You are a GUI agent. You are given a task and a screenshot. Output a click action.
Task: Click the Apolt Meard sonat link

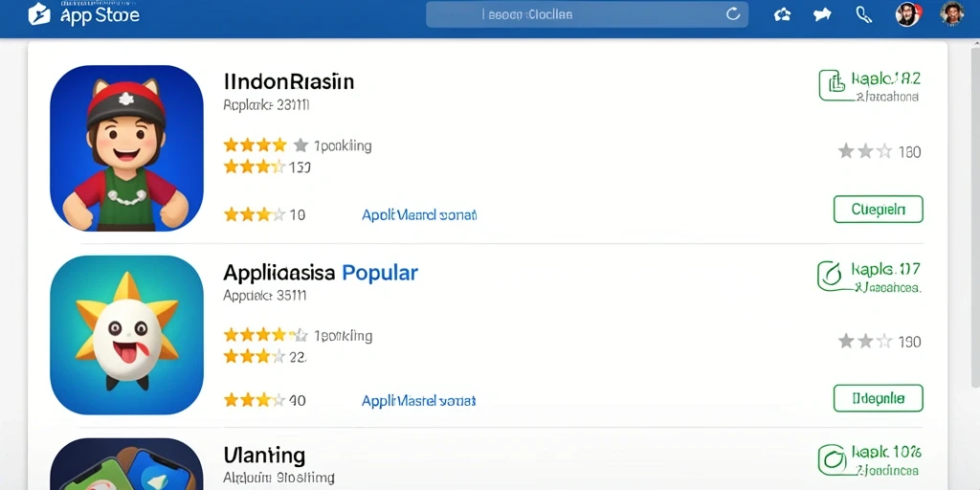click(x=419, y=215)
